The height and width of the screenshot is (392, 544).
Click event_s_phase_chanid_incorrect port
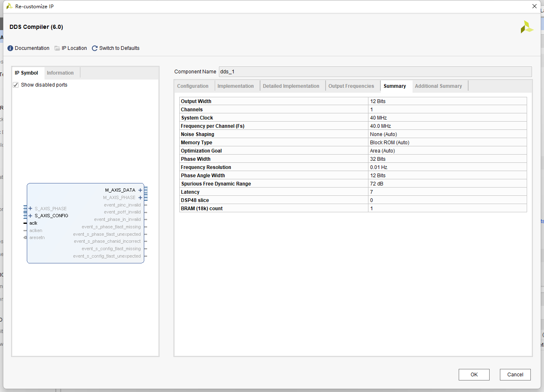point(107,241)
